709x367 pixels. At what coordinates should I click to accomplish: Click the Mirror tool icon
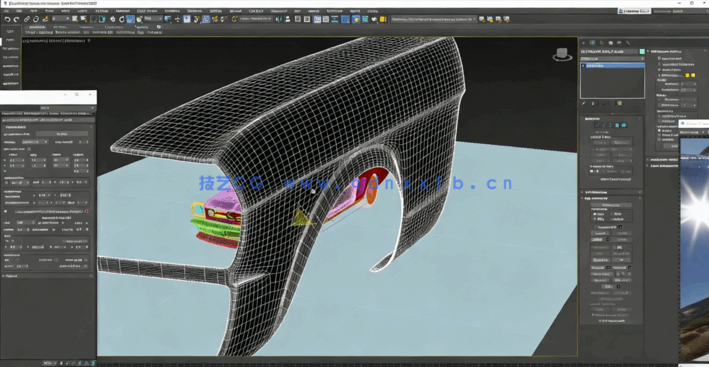pos(278,19)
